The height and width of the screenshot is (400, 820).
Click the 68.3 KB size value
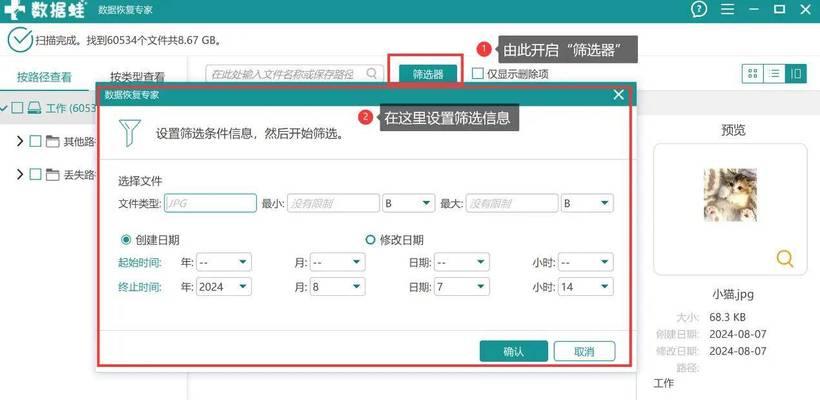click(727, 317)
